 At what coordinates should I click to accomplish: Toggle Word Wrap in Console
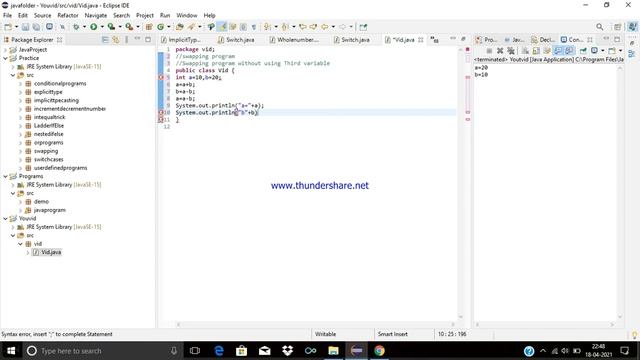pos(547,51)
